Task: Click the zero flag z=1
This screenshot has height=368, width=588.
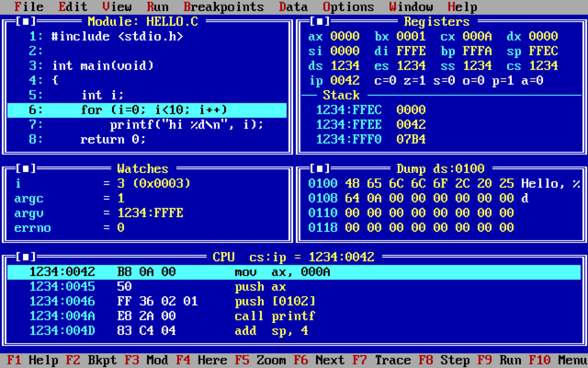Action: tap(415, 81)
